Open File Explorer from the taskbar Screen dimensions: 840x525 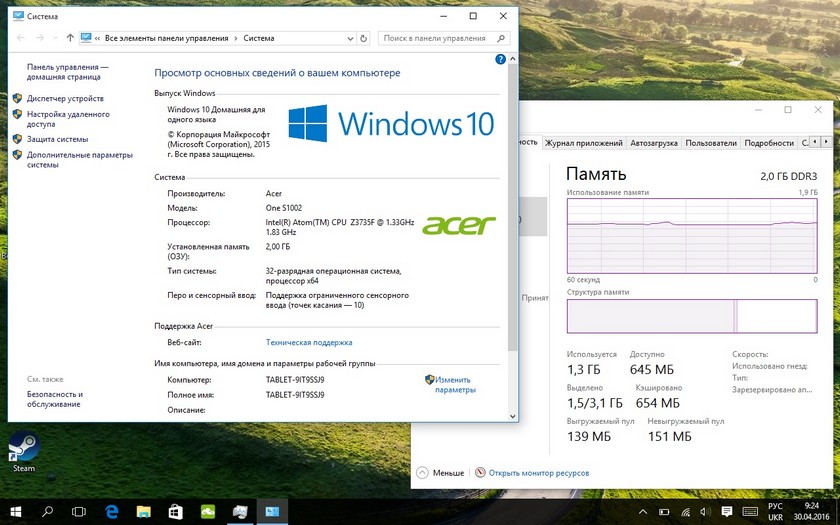[x=144, y=511]
